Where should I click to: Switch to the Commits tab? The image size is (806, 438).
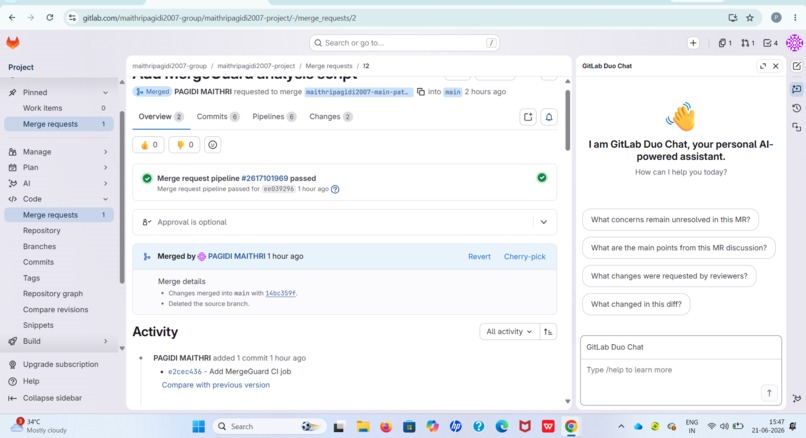pyautogui.click(x=218, y=117)
